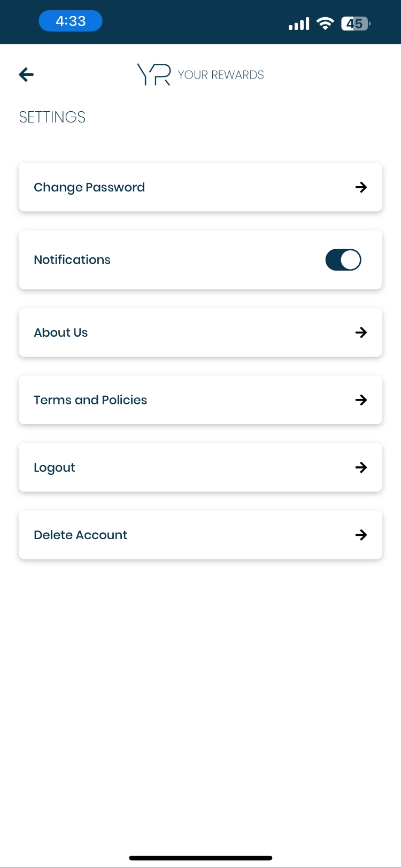Click the arrow icon beside Logout

coord(361,467)
